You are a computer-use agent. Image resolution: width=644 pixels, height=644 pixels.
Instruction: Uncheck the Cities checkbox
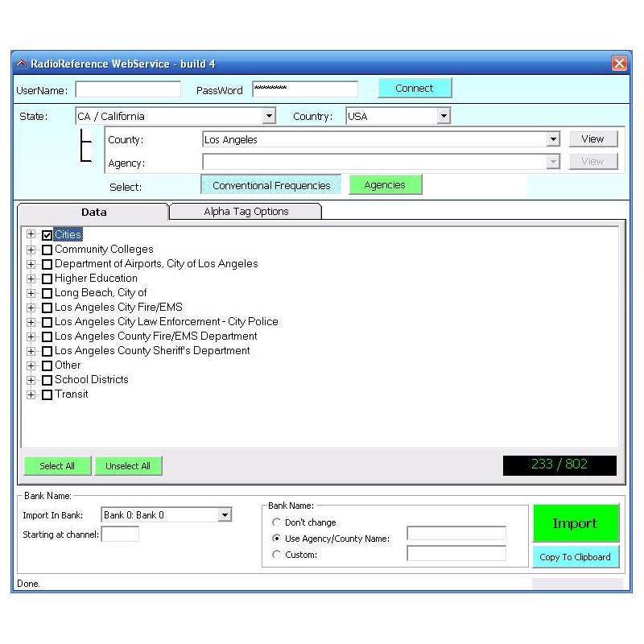pos(47,234)
